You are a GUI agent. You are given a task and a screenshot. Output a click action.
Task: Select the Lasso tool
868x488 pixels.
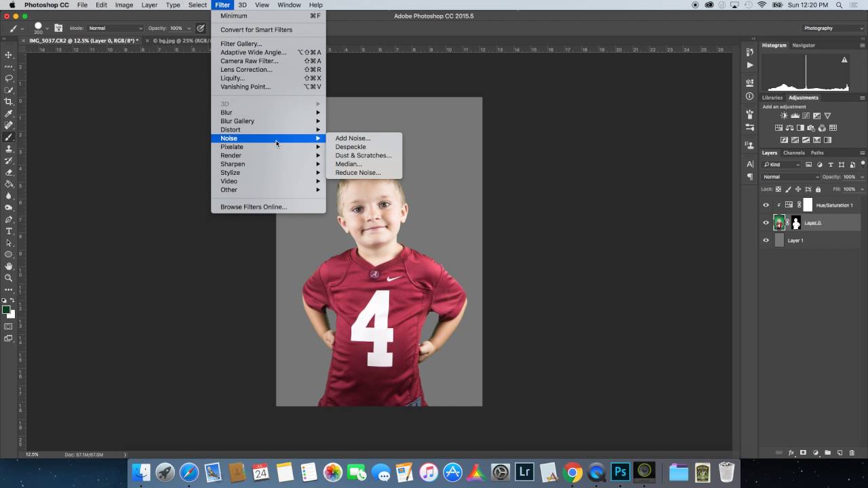pos(9,78)
